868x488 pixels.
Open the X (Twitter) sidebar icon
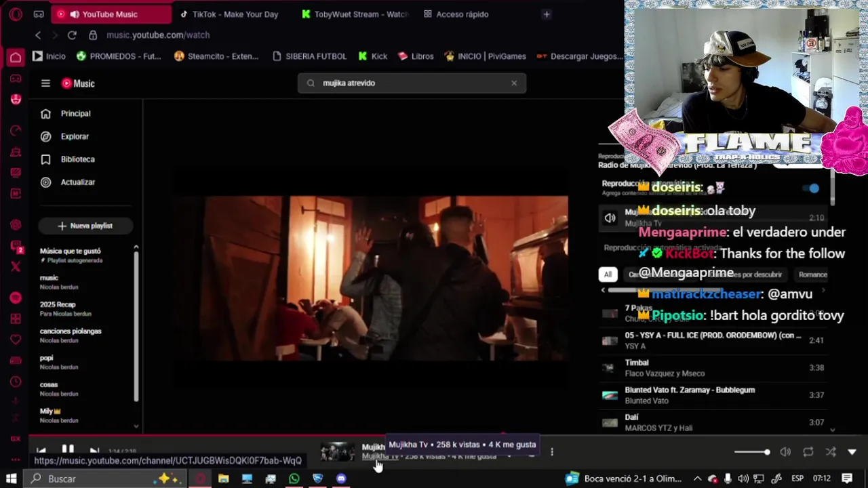click(x=16, y=266)
